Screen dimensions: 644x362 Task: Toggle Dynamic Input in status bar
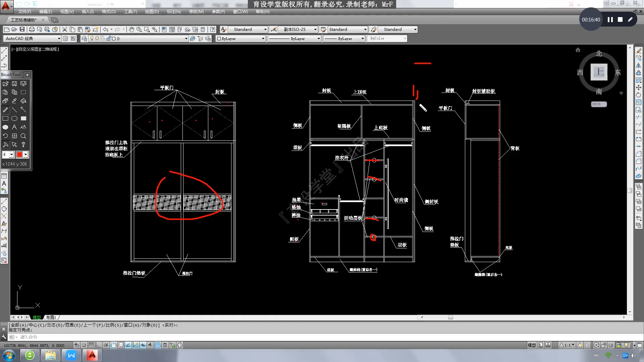coord(143,345)
